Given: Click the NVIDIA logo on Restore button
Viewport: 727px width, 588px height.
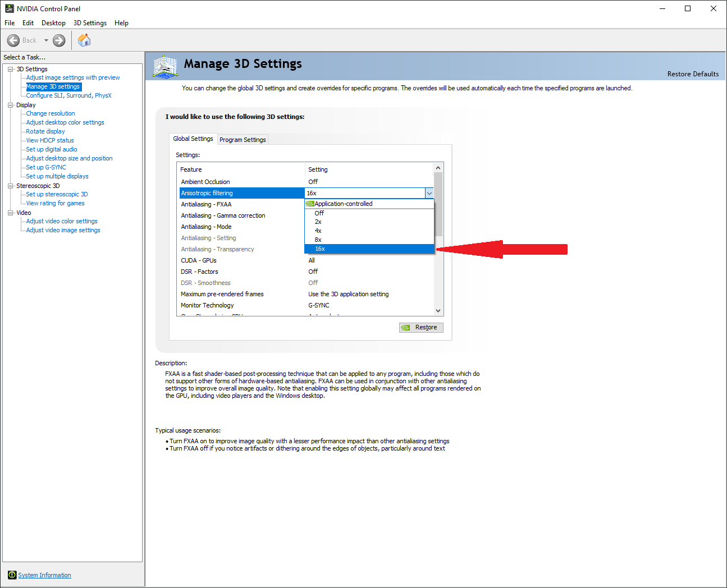Looking at the screenshot, I should tap(406, 328).
